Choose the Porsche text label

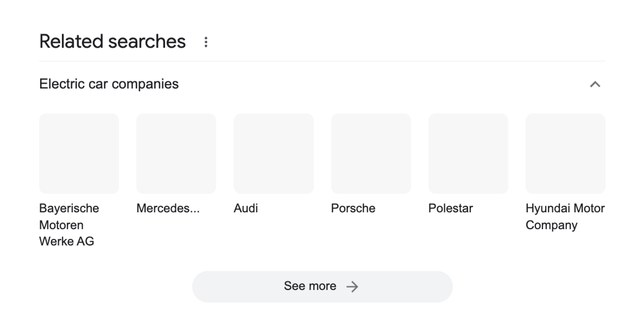[353, 208]
